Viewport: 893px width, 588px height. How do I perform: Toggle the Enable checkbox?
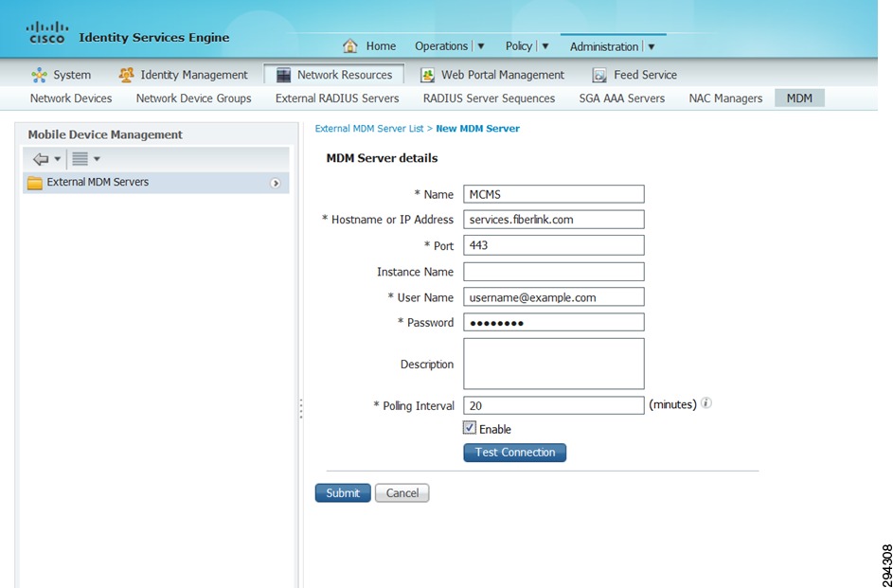pos(470,427)
